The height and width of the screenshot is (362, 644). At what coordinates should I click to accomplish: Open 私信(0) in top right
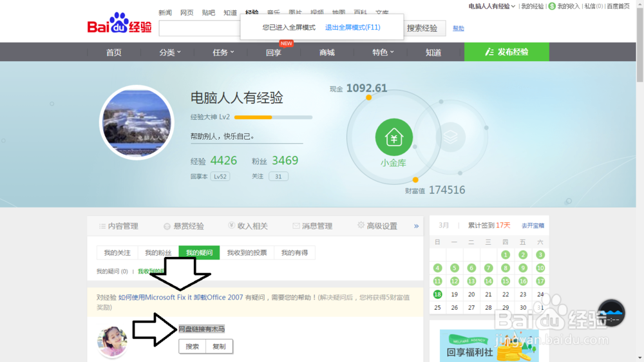pyautogui.click(x=594, y=6)
